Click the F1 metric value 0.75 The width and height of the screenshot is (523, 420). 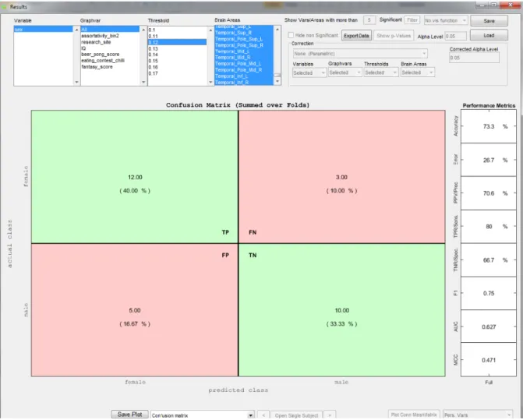click(x=489, y=293)
